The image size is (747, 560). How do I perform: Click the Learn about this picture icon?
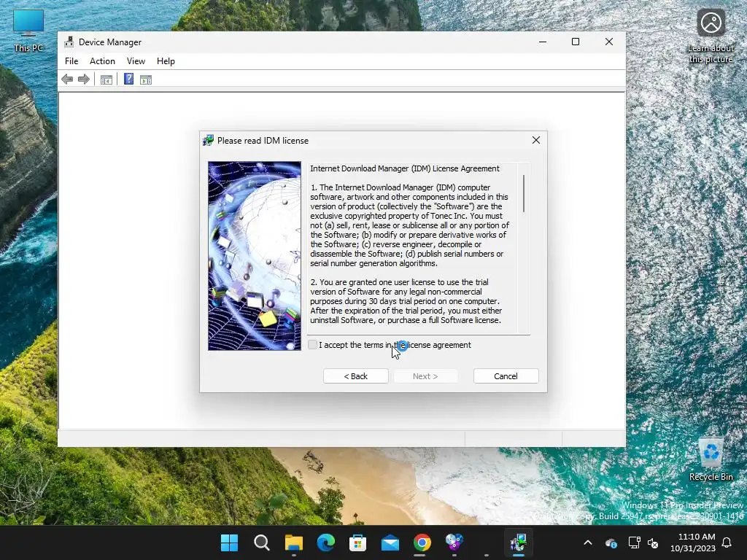point(711,36)
